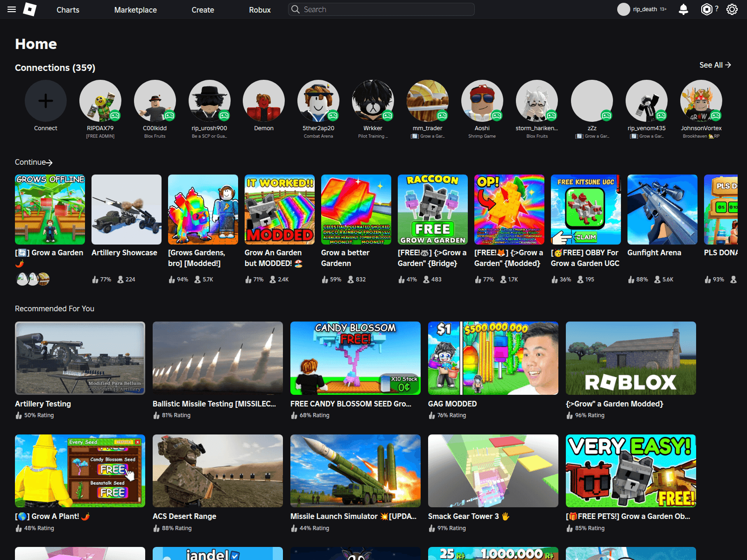Open storm_hariken's avatar
This screenshot has width=747, height=560.
tap(537, 101)
